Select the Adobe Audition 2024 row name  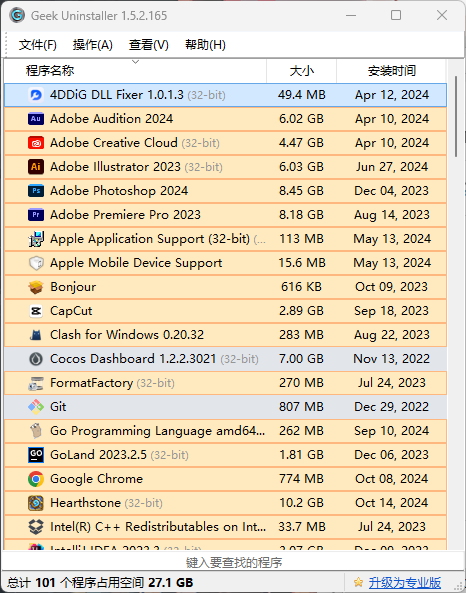click(x=111, y=119)
